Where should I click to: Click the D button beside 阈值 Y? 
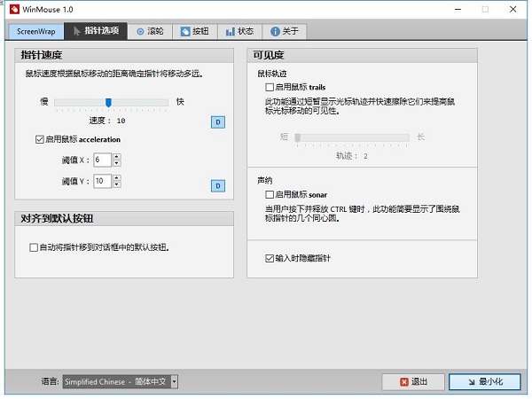click(217, 185)
